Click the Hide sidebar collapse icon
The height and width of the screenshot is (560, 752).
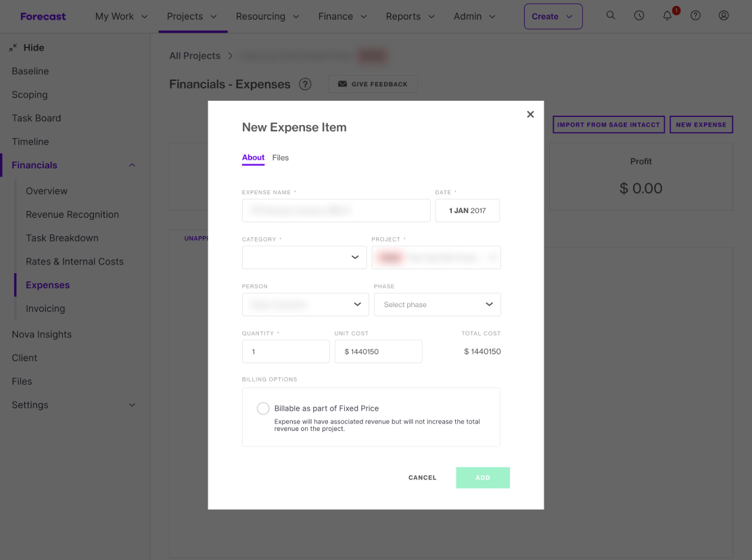click(13, 47)
